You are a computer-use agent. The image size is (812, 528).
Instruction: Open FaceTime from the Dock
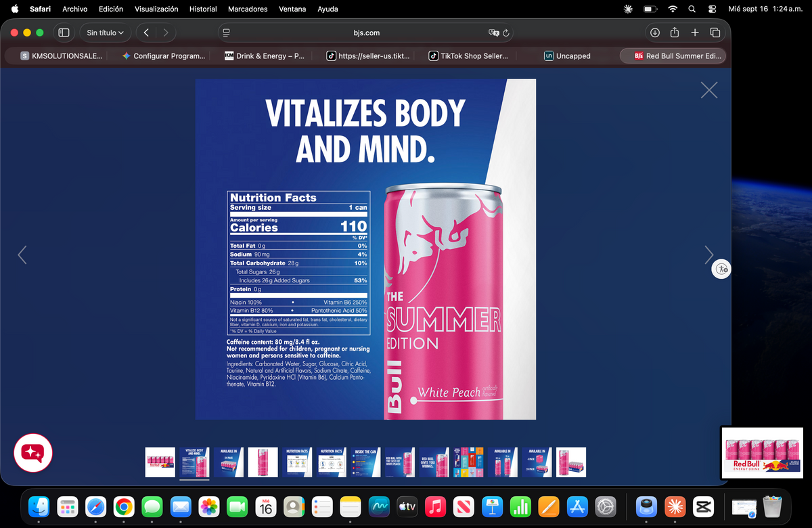click(237, 506)
